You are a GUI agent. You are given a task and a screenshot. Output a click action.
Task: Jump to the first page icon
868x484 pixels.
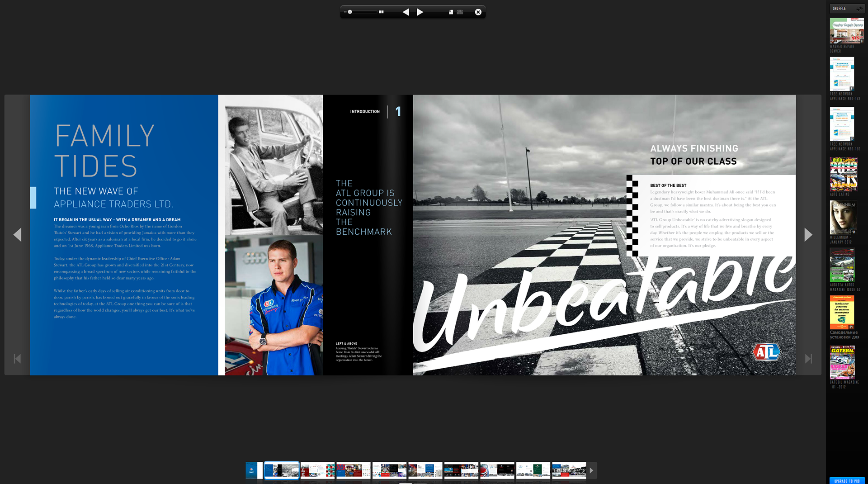click(x=17, y=359)
